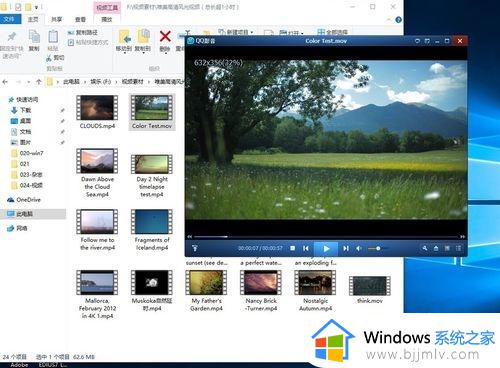Open Pictures in navigation pane

tap(21, 142)
